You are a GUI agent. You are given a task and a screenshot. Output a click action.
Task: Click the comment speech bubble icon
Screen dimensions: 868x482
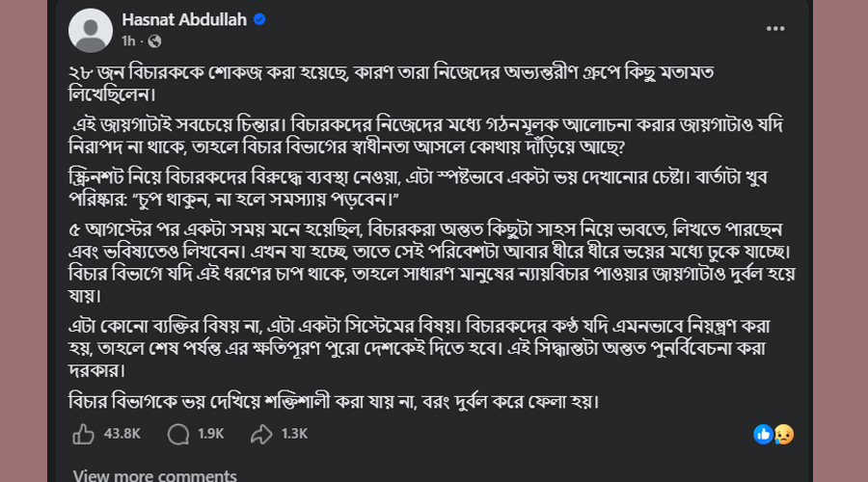point(178,434)
